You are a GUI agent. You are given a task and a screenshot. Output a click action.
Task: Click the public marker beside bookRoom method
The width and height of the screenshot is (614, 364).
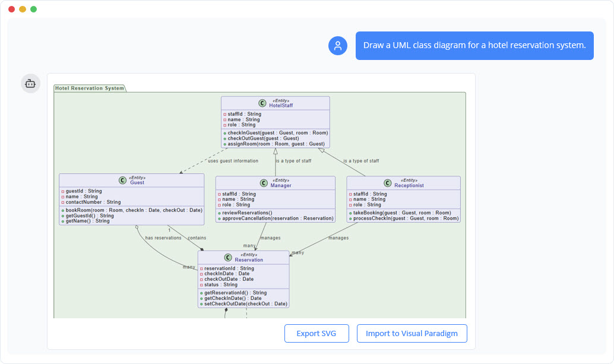pyautogui.click(x=62, y=210)
